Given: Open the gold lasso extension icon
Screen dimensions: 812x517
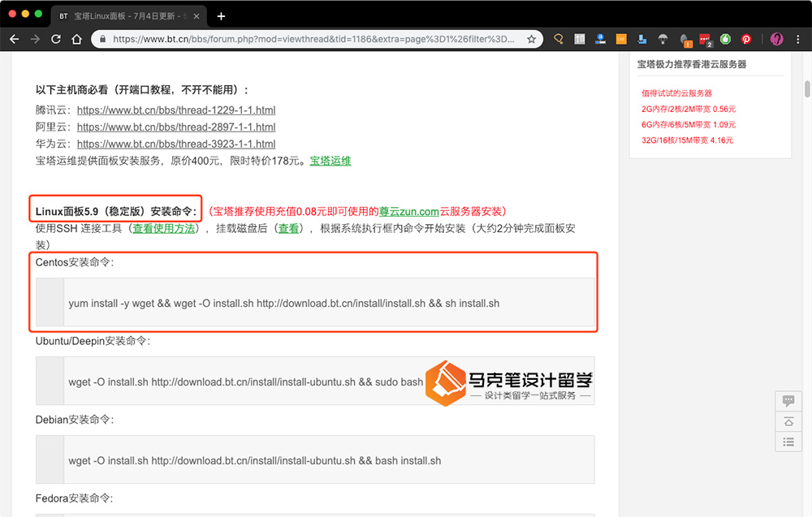Looking at the screenshot, I should click(x=559, y=39).
